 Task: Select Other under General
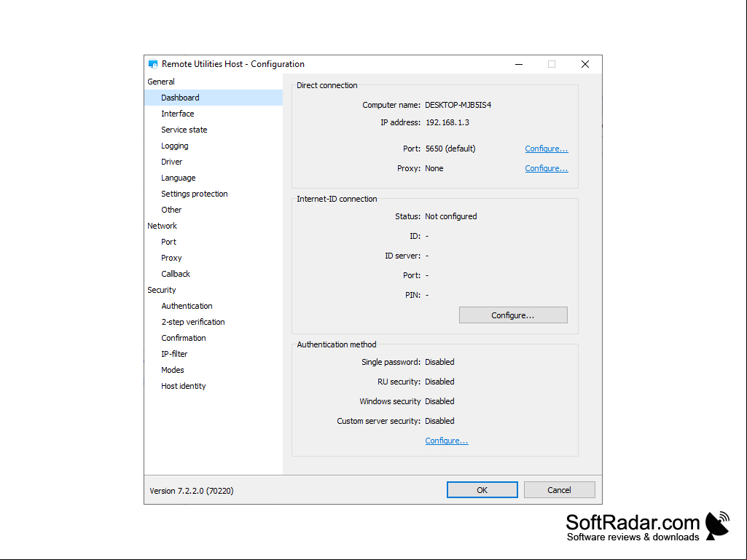click(x=171, y=210)
